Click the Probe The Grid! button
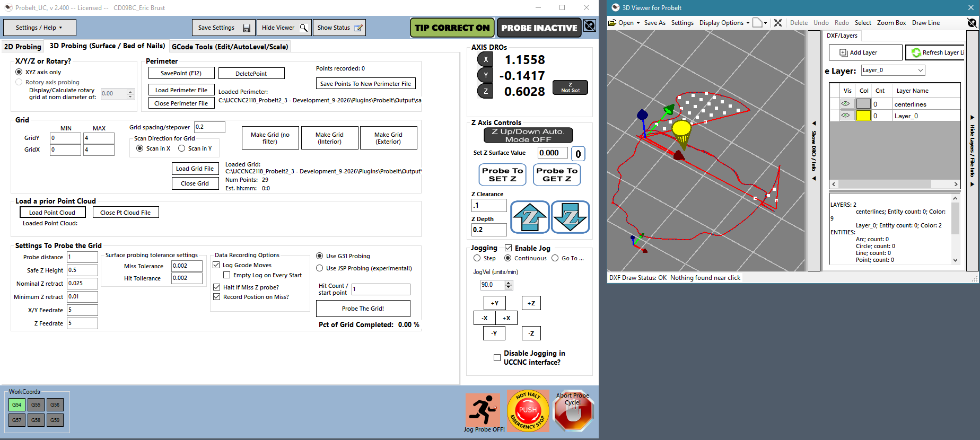 [363, 309]
